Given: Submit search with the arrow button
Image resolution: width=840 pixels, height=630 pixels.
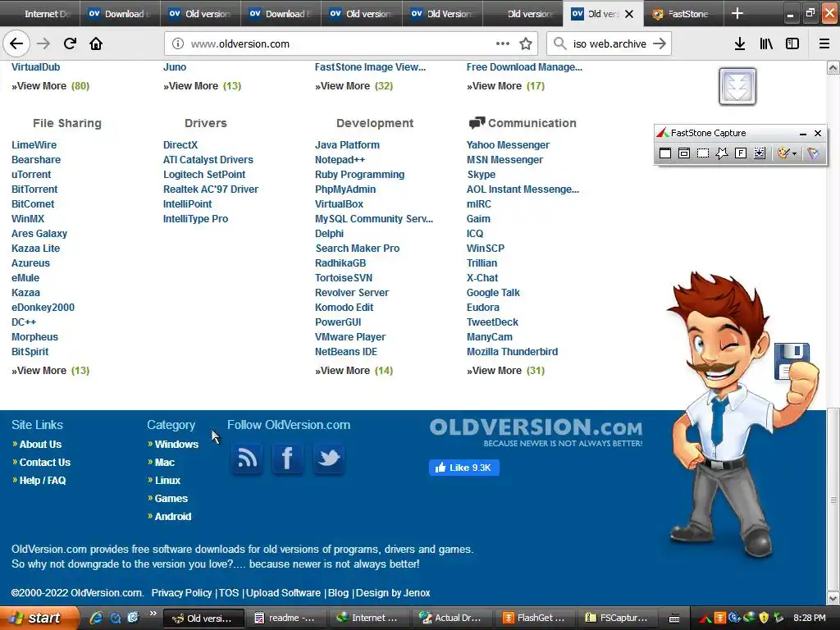Looking at the screenshot, I should (x=660, y=43).
